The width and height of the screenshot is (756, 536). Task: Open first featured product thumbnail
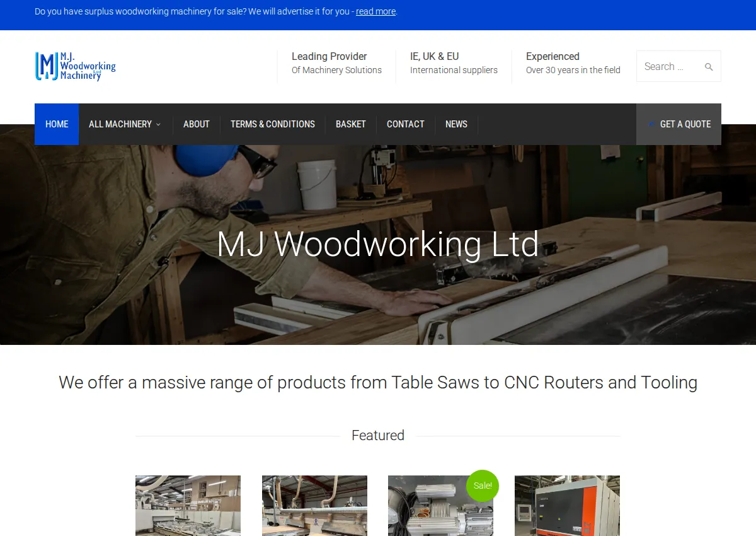pos(188,506)
